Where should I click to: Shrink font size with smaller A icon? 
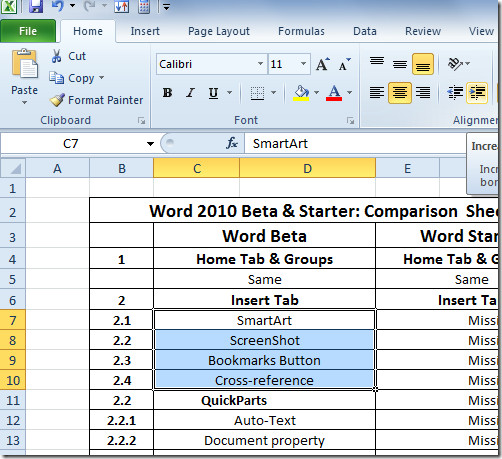point(344,64)
